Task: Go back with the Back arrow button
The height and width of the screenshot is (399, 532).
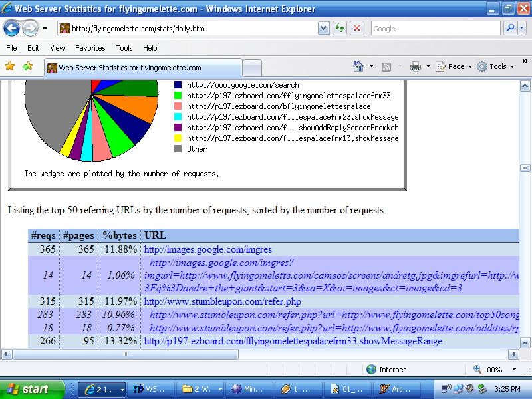Action: tap(11, 29)
